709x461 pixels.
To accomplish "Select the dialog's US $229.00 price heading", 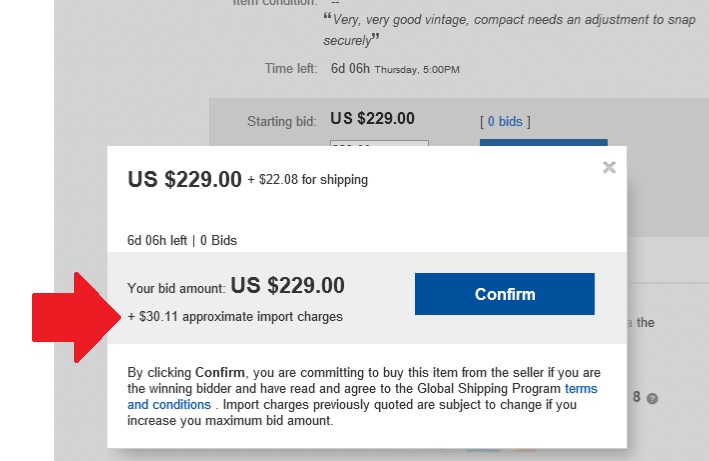I will tap(184, 179).
